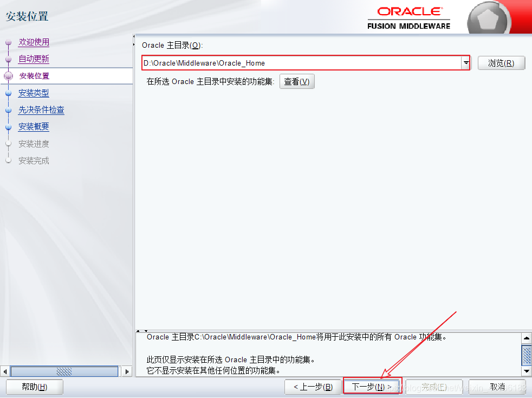Click the 安装进度 step label
The image size is (532, 398).
34,144
